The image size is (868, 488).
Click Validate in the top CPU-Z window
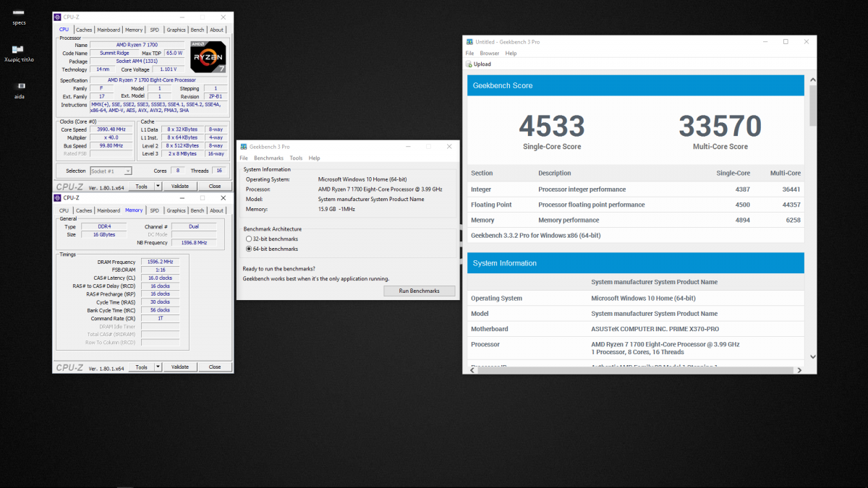[x=180, y=186]
